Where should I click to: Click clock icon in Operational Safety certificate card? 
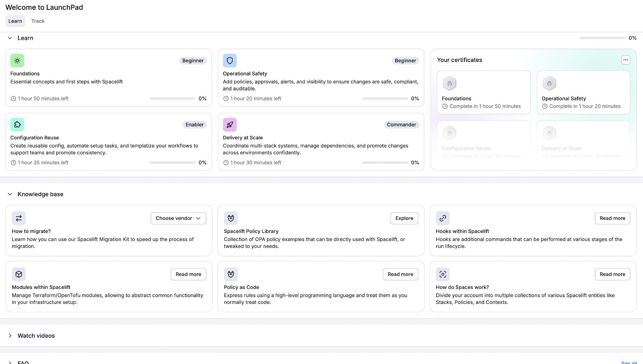coord(545,106)
